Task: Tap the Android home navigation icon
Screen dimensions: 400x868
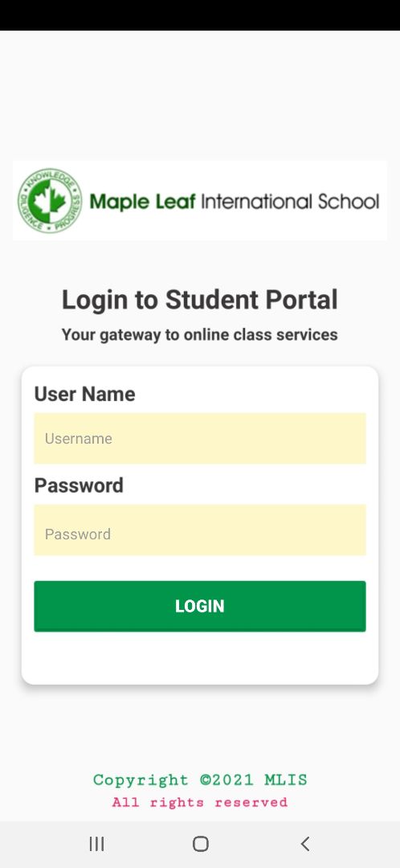Action: [200, 844]
